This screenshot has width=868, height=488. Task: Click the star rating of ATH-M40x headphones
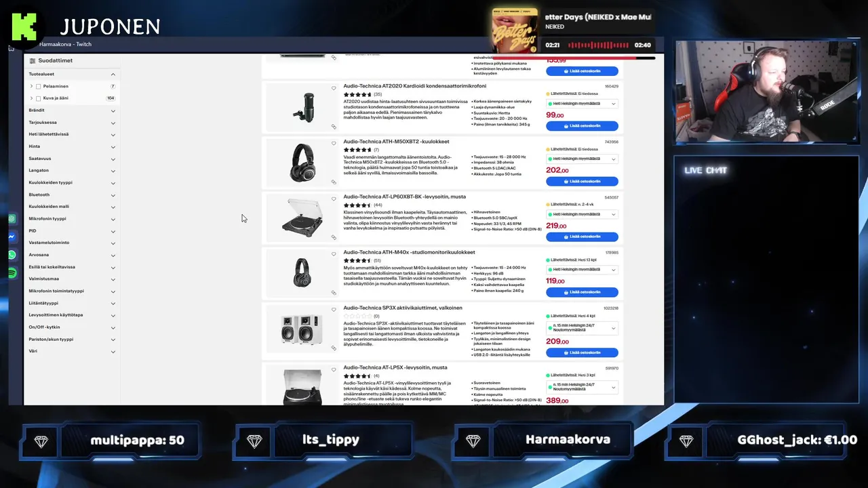[357, 260]
